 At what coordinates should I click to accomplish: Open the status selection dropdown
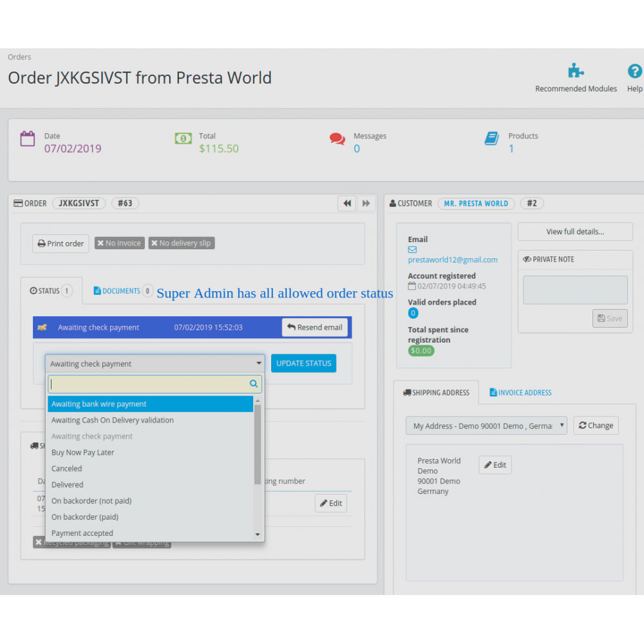point(155,363)
